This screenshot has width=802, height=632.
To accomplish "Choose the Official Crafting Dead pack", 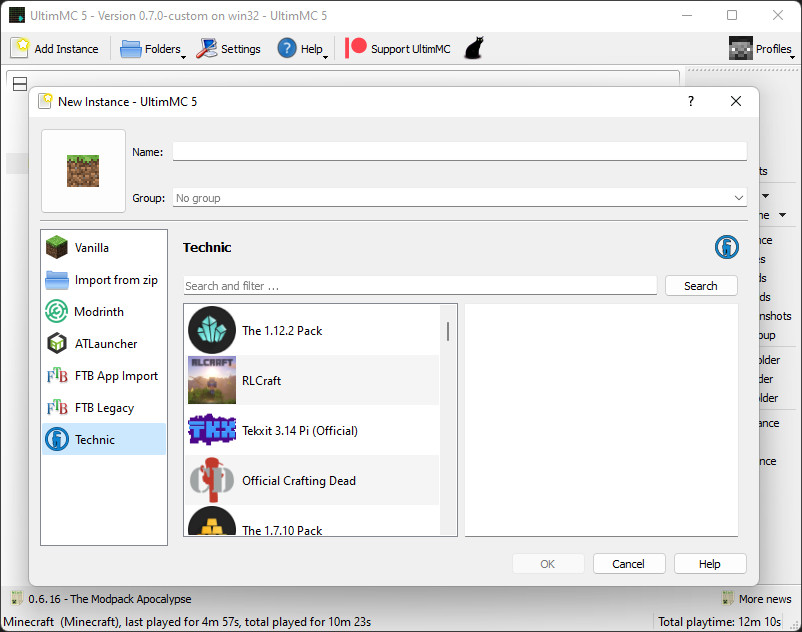I will tap(312, 481).
